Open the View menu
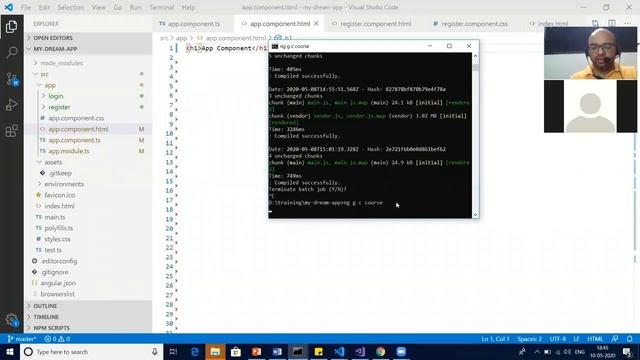Viewport: 640px width, 360px height. tap(98, 7)
